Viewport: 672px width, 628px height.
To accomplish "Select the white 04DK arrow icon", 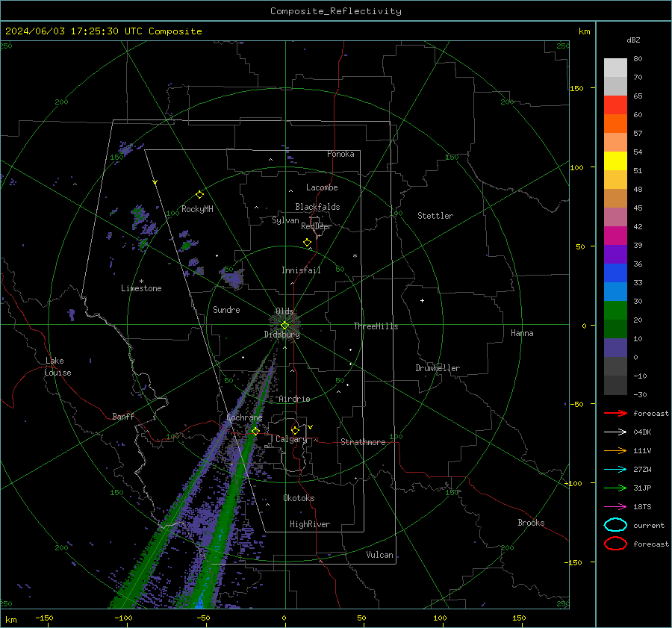I will click(x=615, y=432).
